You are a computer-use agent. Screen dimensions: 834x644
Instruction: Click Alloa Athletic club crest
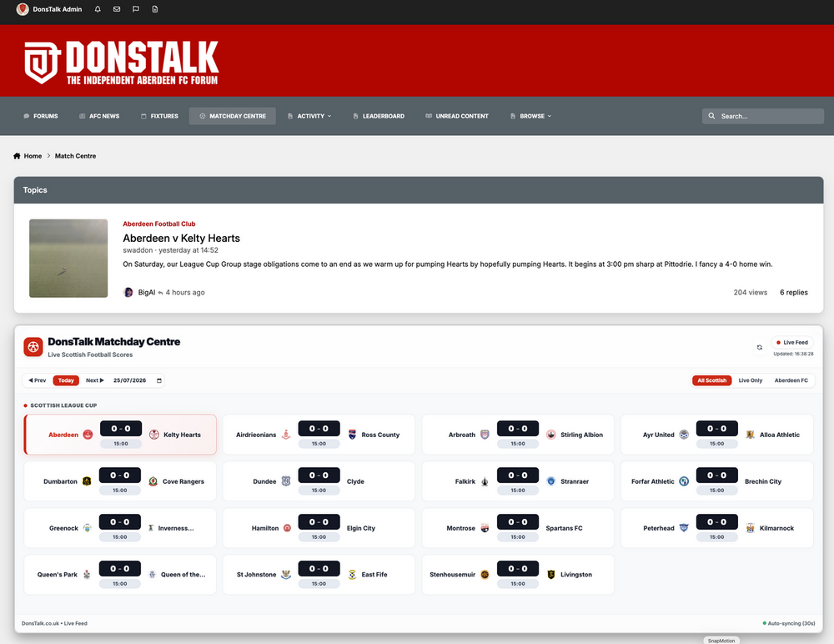(x=750, y=435)
